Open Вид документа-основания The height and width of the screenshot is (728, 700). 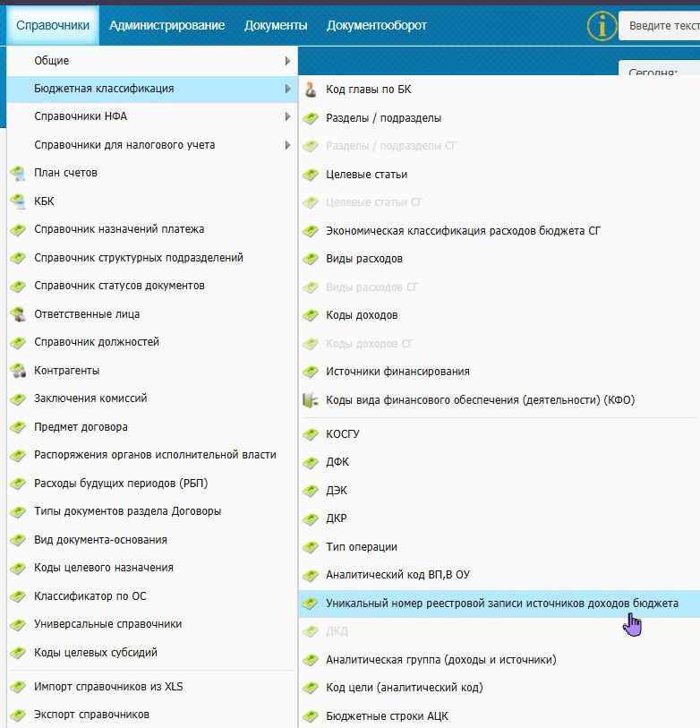click(152, 540)
